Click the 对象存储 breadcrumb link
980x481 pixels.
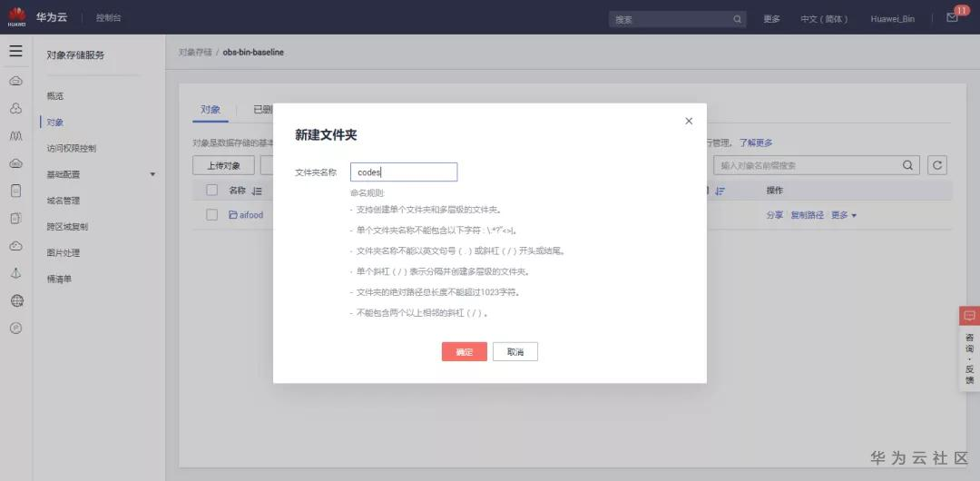pos(195,53)
